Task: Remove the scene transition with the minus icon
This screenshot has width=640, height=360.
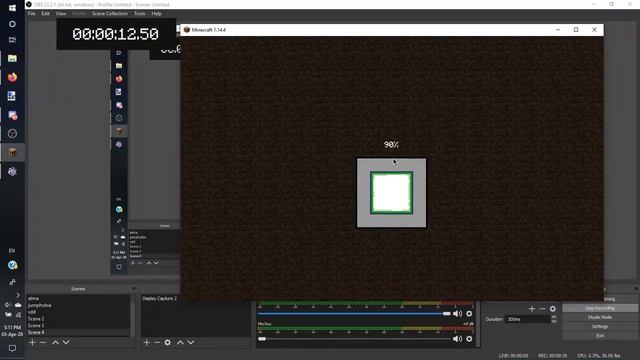Action: point(542,309)
